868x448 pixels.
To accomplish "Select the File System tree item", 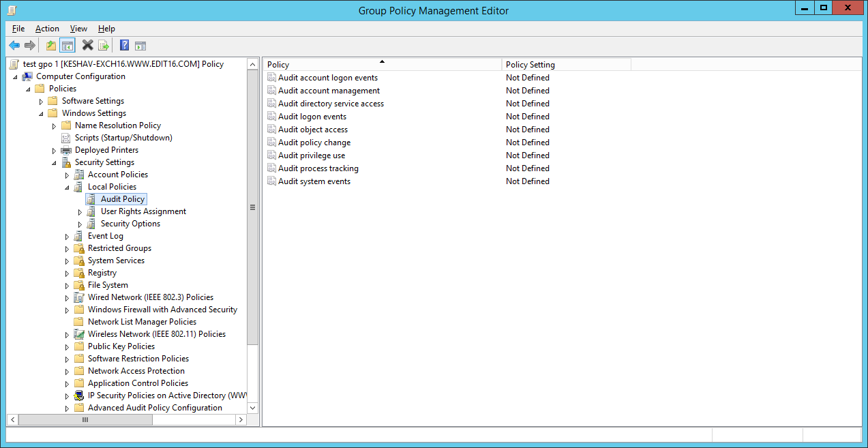I will coord(108,285).
